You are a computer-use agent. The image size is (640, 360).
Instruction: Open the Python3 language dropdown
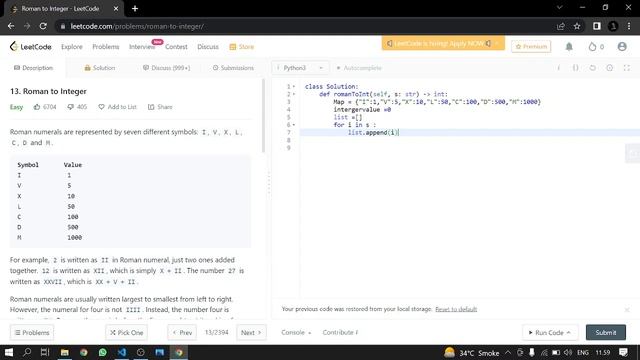tap(300, 68)
